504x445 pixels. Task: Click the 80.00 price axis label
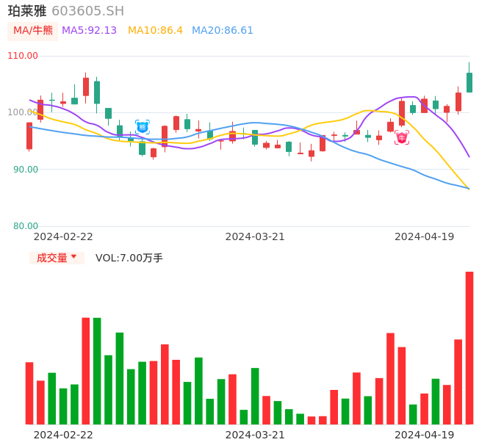coord(26,225)
